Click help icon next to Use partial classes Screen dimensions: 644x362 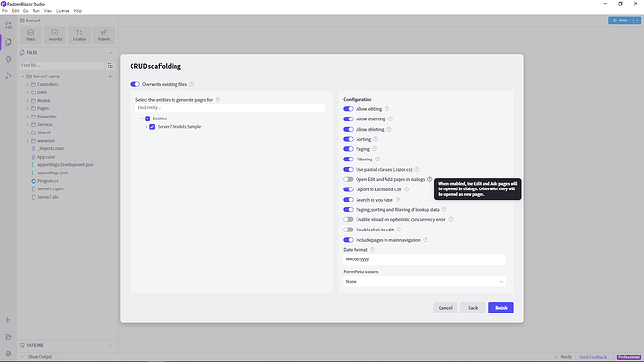(x=417, y=169)
